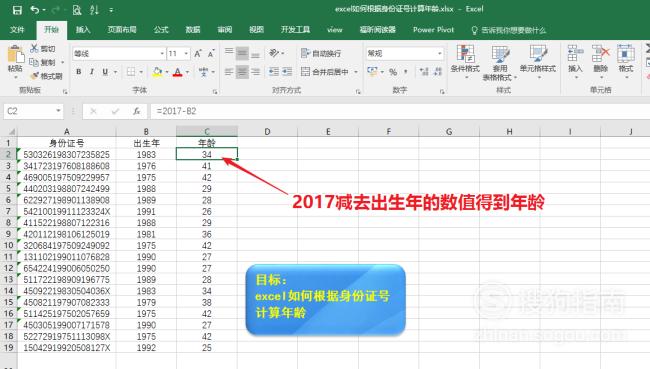This screenshot has height=369, width=650.
Task: Undo the last action
Action: pos(35,10)
